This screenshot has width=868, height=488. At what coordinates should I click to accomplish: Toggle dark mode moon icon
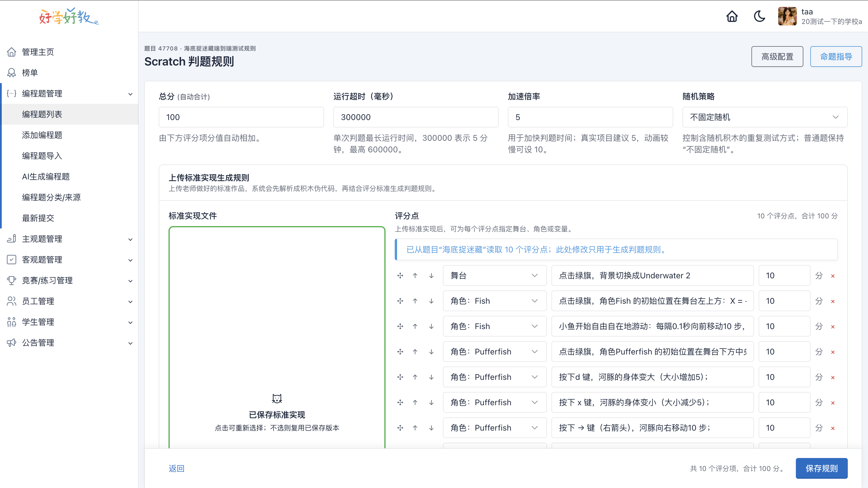coord(759,16)
